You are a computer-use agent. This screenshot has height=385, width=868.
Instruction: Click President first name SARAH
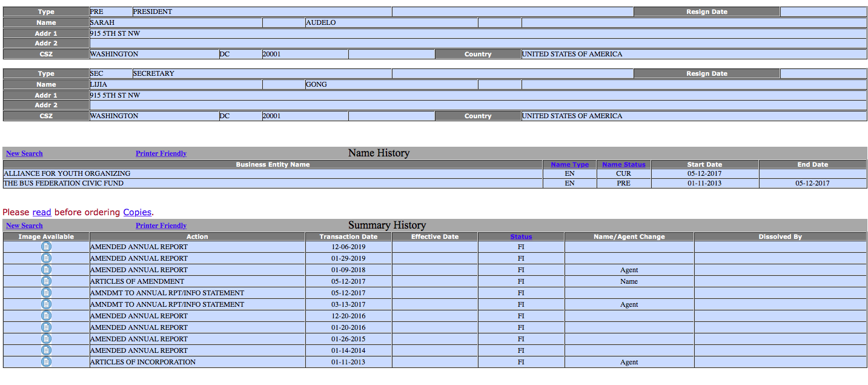[102, 22]
